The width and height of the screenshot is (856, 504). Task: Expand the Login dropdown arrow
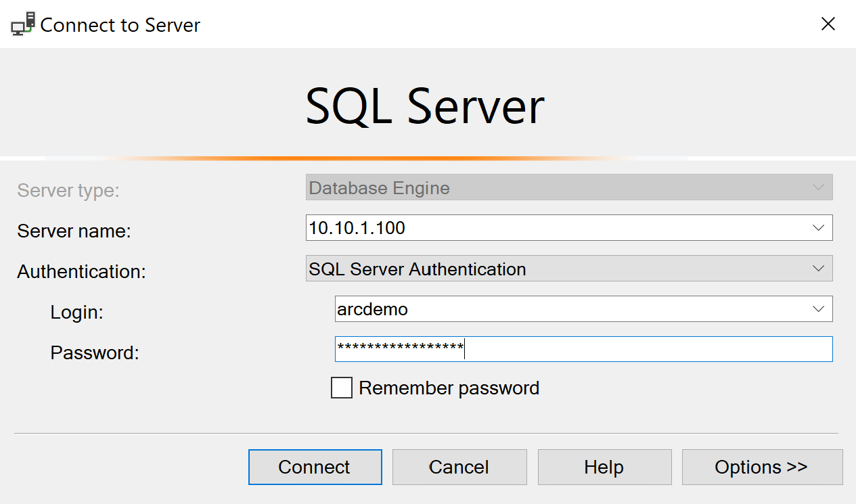pos(818,309)
